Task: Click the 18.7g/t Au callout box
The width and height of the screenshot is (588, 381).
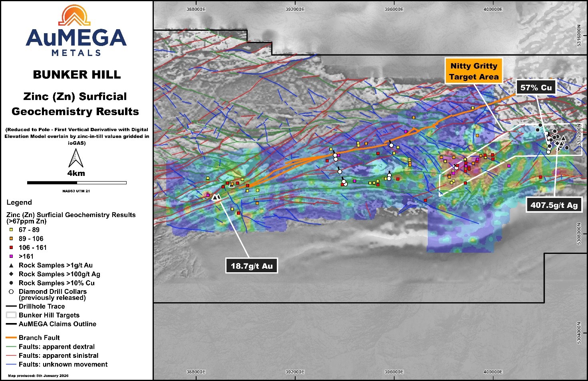Action: (x=252, y=266)
